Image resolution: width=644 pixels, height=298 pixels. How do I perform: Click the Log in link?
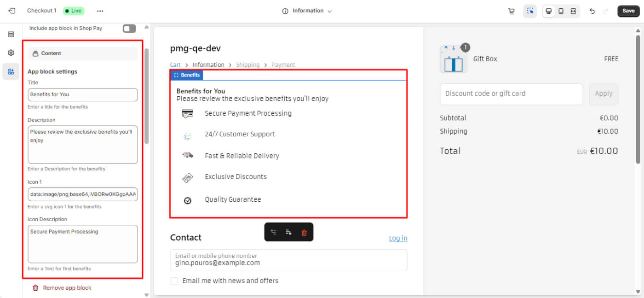pyautogui.click(x=398, y=238)
